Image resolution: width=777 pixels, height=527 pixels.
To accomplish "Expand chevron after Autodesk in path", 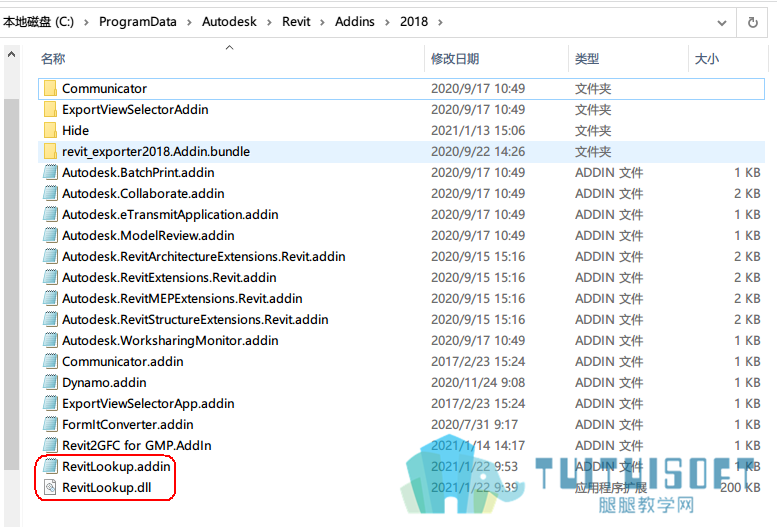I will (269, 22).
